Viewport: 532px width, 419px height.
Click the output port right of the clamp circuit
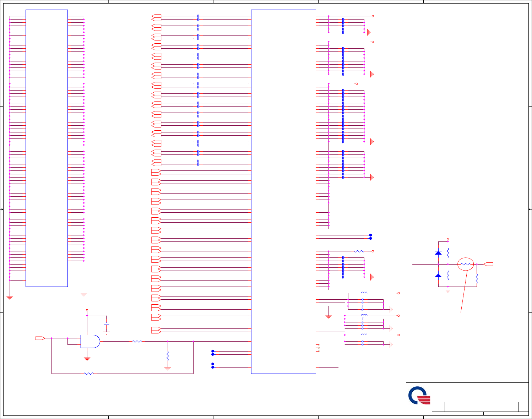click(x=488, y=264)
